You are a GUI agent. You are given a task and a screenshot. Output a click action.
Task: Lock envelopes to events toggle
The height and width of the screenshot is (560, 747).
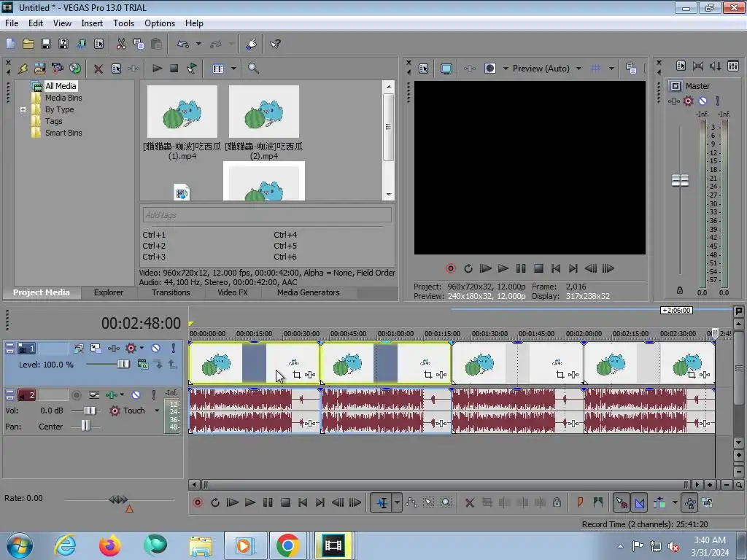point(690,502)
